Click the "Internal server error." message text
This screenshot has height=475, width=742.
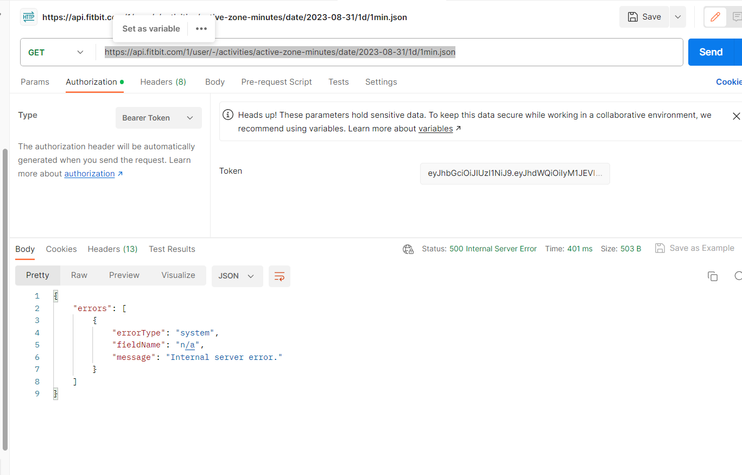224,357
